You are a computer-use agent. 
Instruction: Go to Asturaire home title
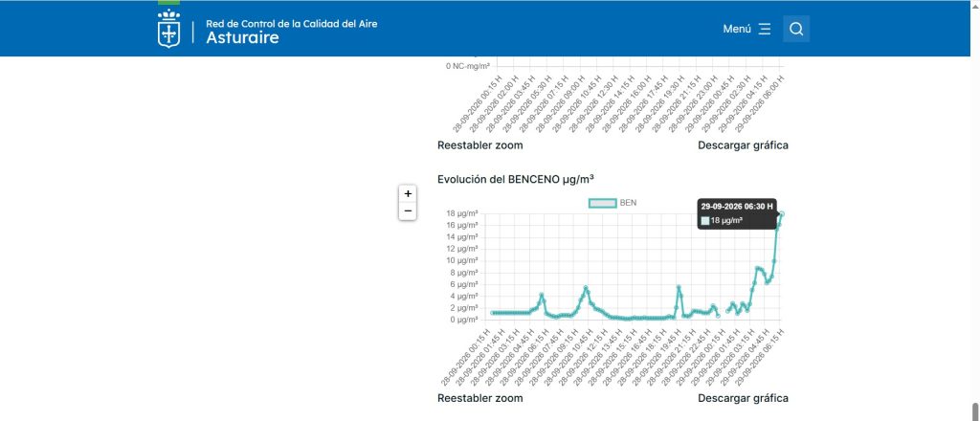pos(242,38)
